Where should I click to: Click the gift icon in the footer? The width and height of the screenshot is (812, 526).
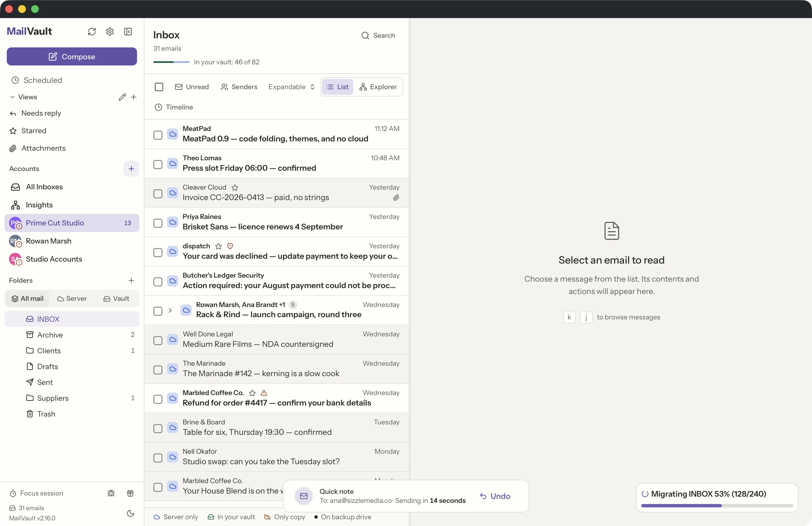click(x=130, y=493)
